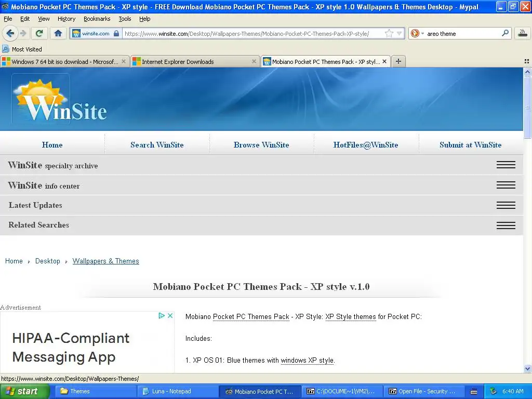Open the DuckDuckGo search engine selector
This screenshot has height=399, width=532.
point(417,33)
